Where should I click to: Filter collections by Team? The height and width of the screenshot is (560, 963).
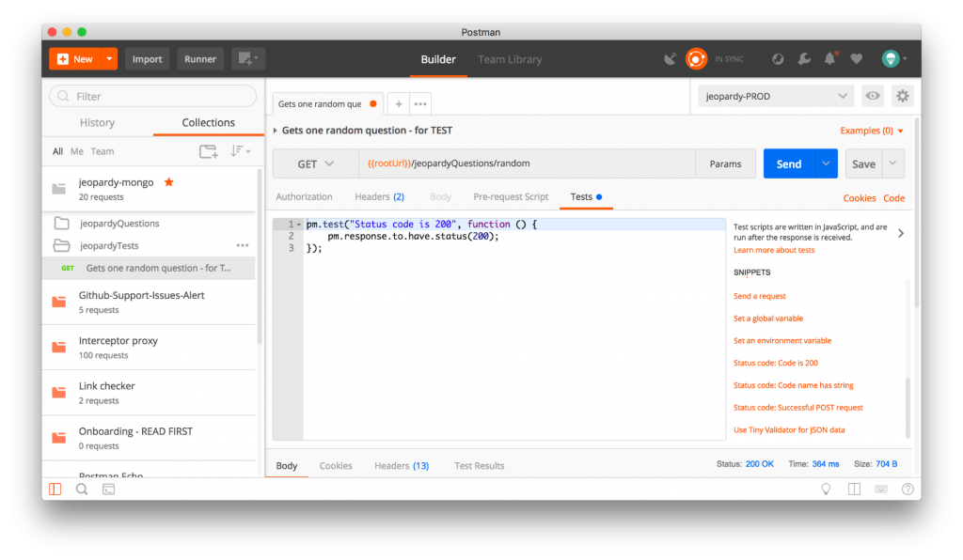point(102,151)
